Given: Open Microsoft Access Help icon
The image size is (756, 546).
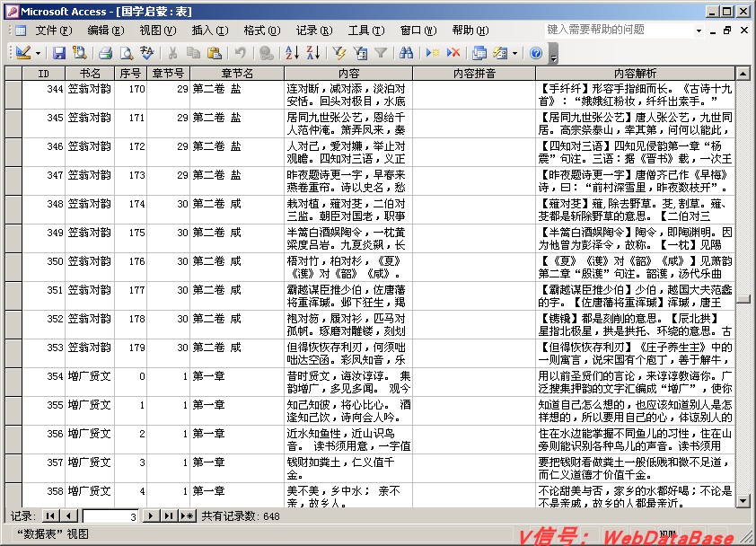Looking at the screenshot, I should tap(536, 53).
